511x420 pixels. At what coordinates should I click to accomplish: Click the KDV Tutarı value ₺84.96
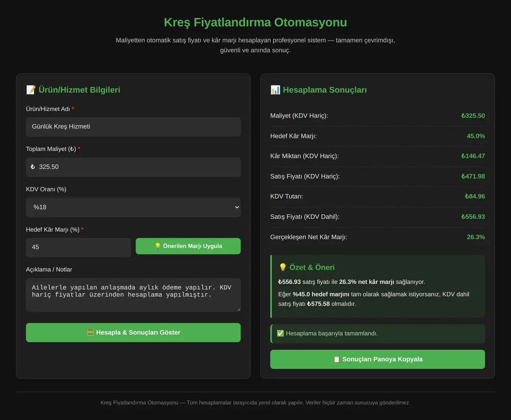click(x=475, y=196)
